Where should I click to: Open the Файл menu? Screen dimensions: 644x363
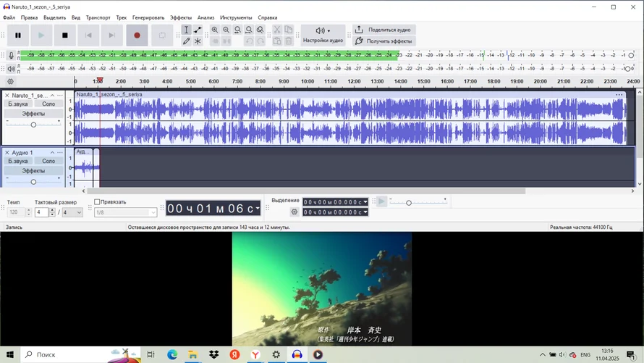(x=9, y=17)
